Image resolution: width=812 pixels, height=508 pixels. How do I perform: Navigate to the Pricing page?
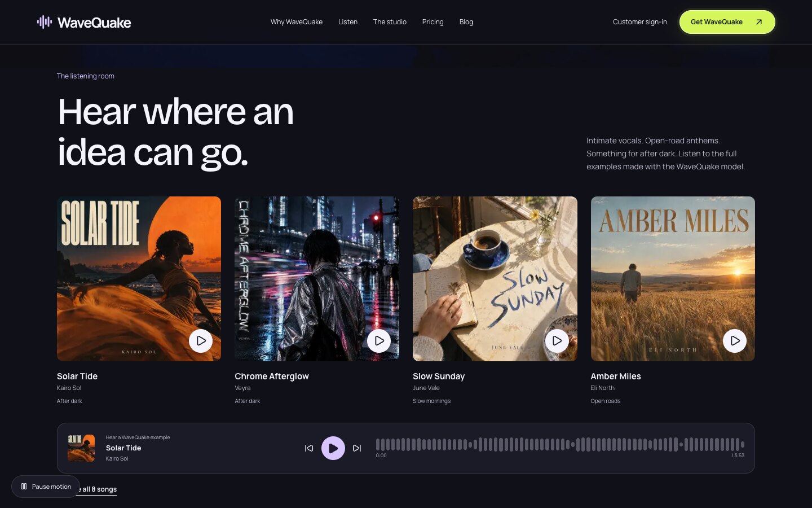[433, 22]
